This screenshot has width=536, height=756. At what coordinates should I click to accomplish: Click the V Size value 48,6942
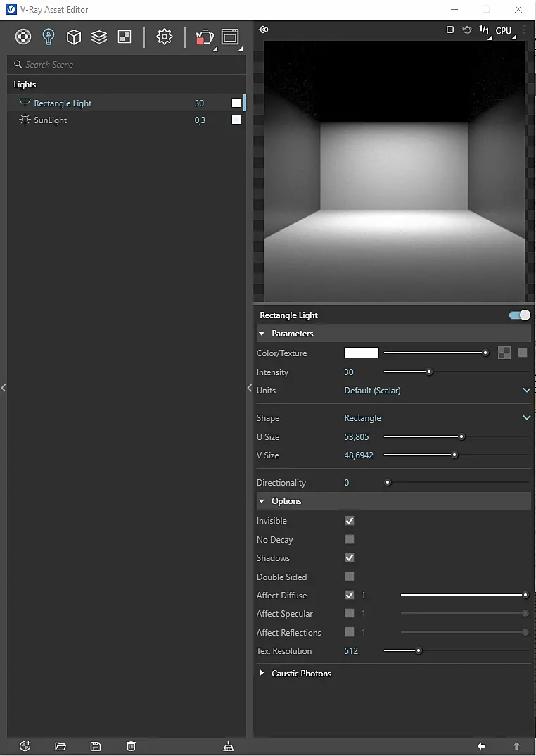[x=359, y=455]
